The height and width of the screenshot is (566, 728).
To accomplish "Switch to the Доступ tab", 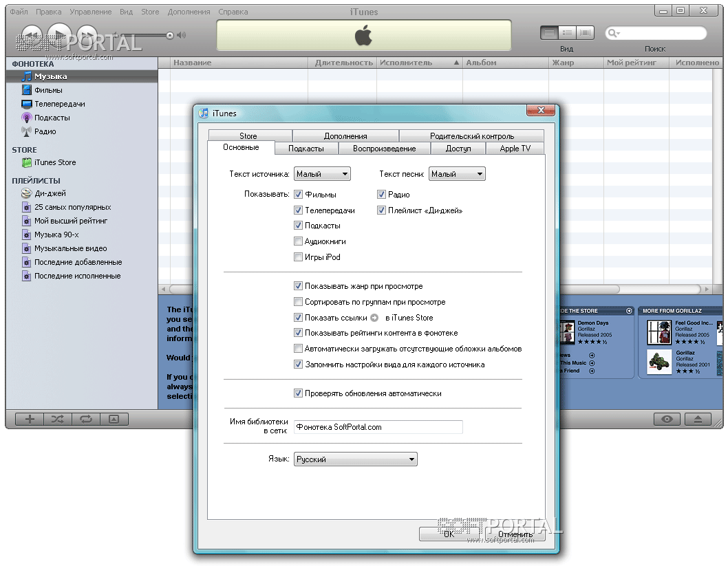I will (x=458, y=149).
